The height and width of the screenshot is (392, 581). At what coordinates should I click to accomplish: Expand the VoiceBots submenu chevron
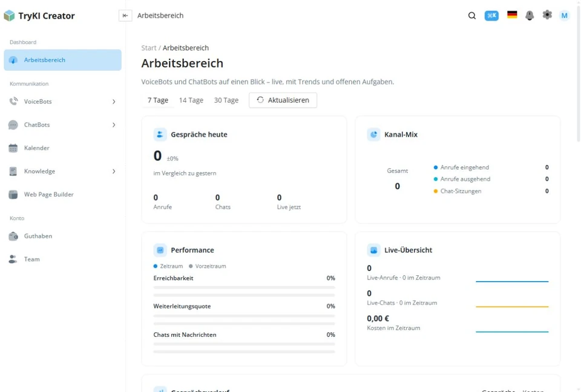click(114, 102)
